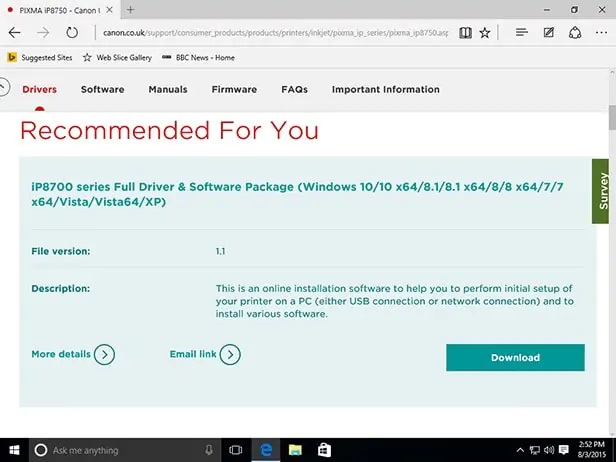This screenshot has width=616, height=462.
Task: Switch to the Manuals tab
Action: (x=168, y=90)
